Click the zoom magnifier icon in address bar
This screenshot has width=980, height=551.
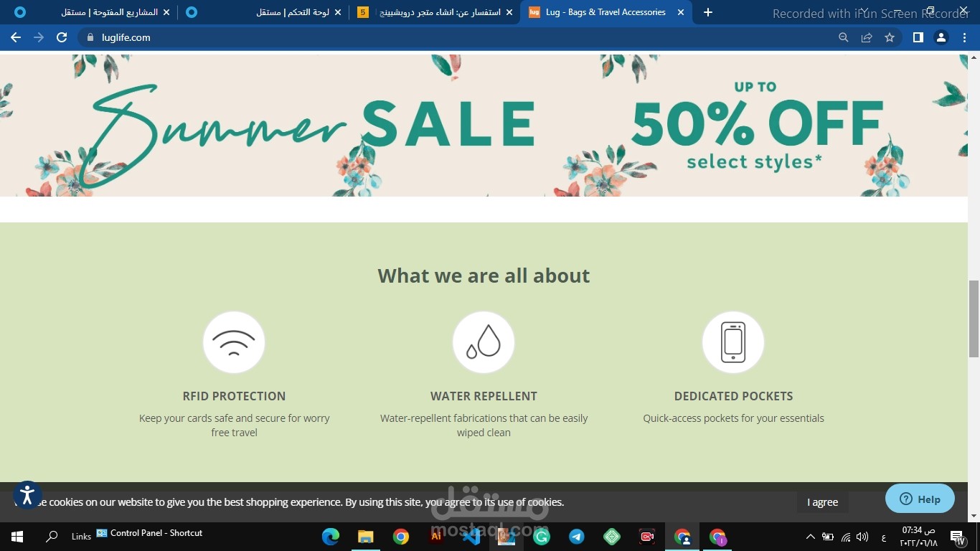[x=844, y=37]
